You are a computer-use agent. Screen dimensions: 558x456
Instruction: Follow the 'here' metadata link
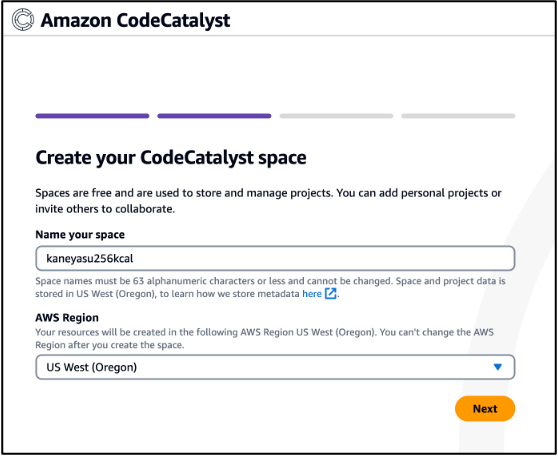coord(312,294)
